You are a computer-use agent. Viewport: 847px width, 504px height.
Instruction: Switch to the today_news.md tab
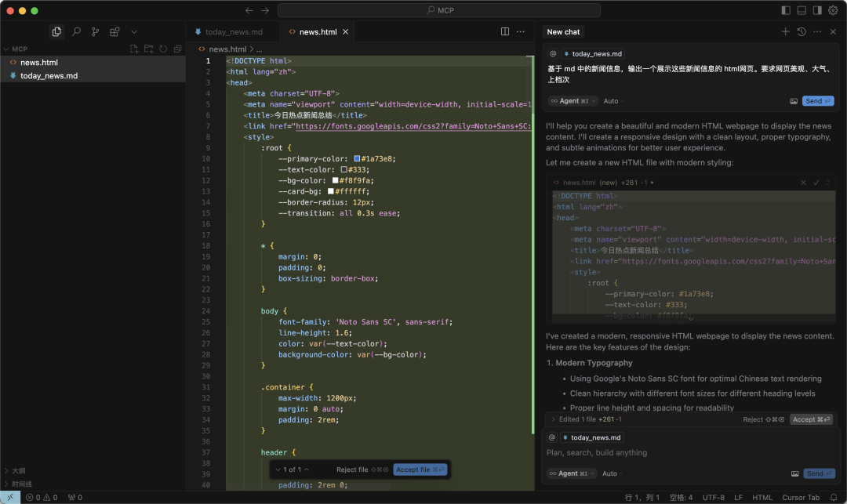234,32
